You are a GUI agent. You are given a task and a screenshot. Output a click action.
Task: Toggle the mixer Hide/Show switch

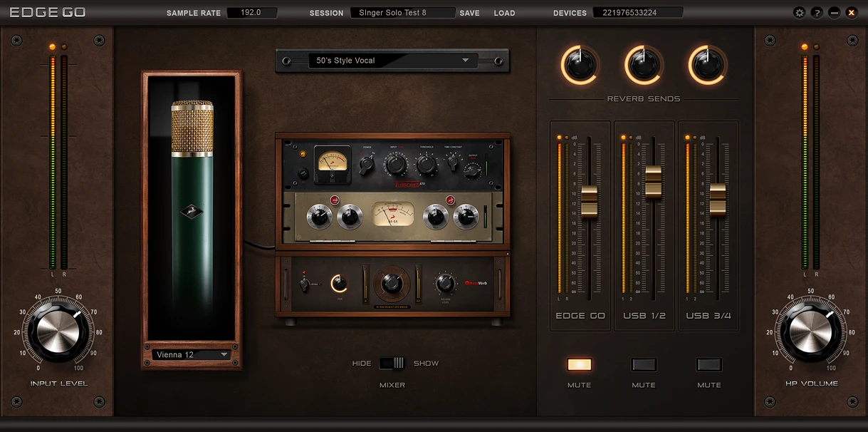(392, 364)
